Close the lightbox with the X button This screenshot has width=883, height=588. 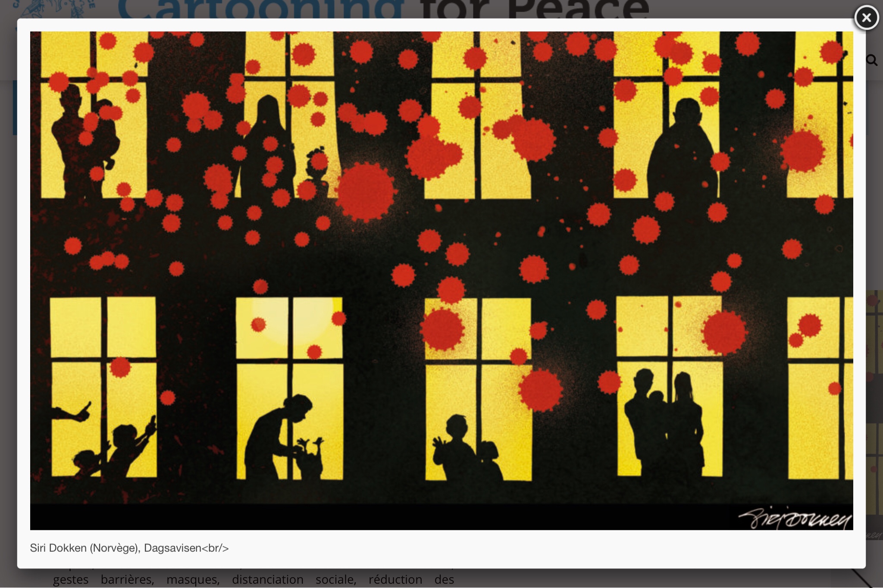(x=866, y=18)
